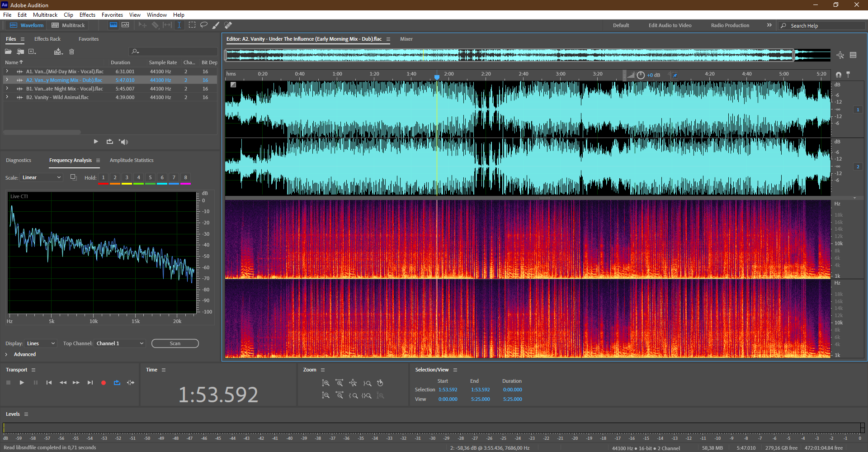Toggle Hold 8 in Frequency Analysis

point(186,178)
